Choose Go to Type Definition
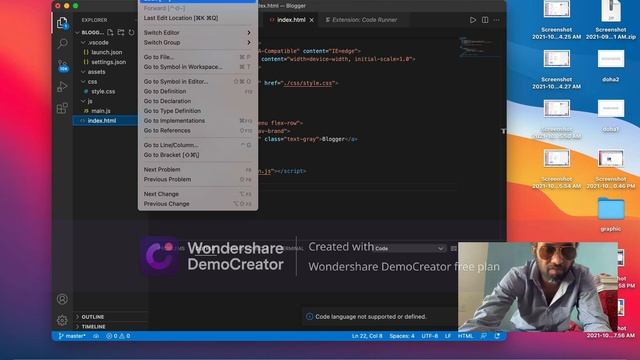Viewport: 640px width, 360px height. click(198, 111)
